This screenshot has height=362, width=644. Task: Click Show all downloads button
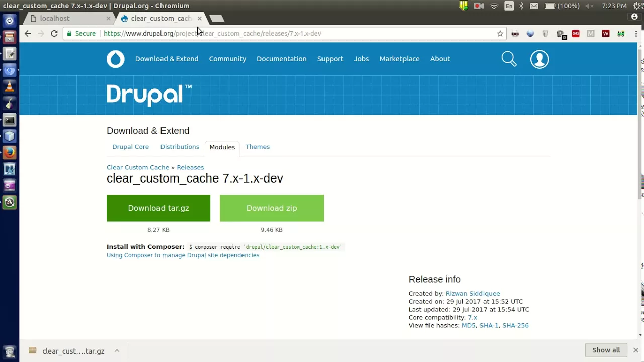(606, 350)
